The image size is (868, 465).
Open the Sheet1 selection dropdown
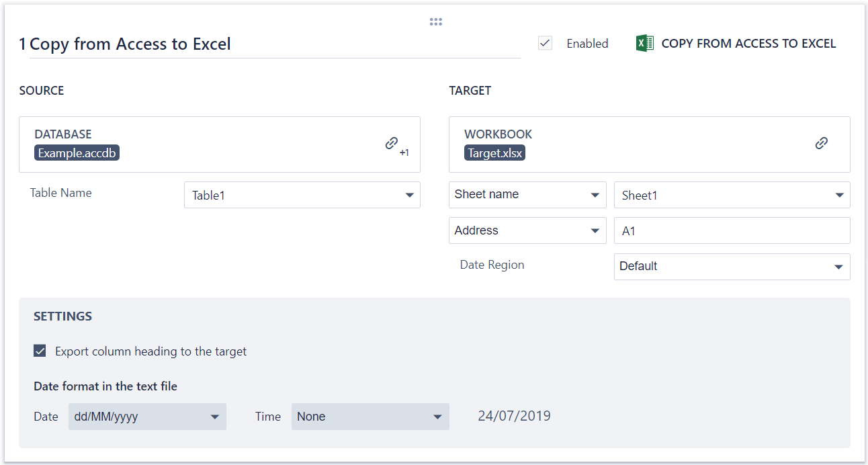732,196
